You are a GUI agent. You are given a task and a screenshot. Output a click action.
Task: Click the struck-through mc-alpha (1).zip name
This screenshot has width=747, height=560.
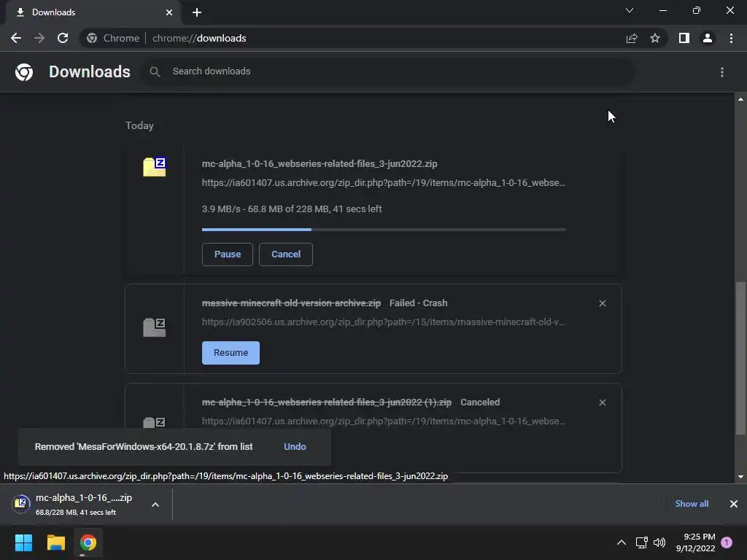(326, 402)
